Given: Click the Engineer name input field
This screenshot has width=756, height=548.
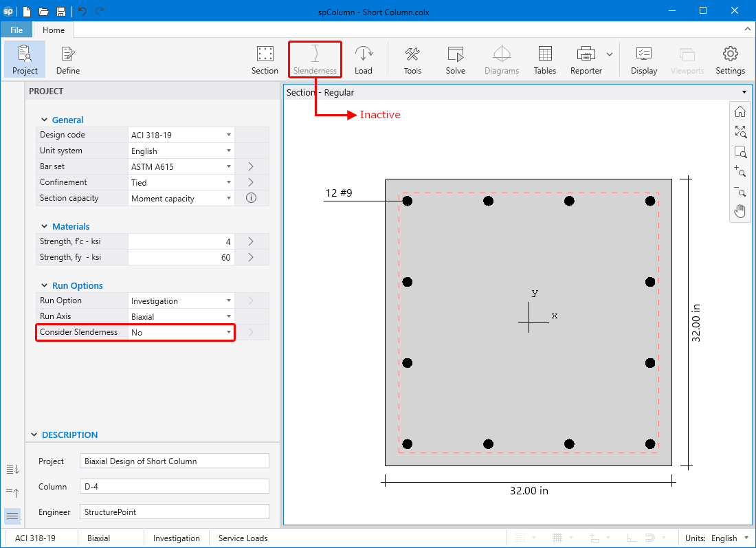Looking at the screenshot, I should coord(174,512).
